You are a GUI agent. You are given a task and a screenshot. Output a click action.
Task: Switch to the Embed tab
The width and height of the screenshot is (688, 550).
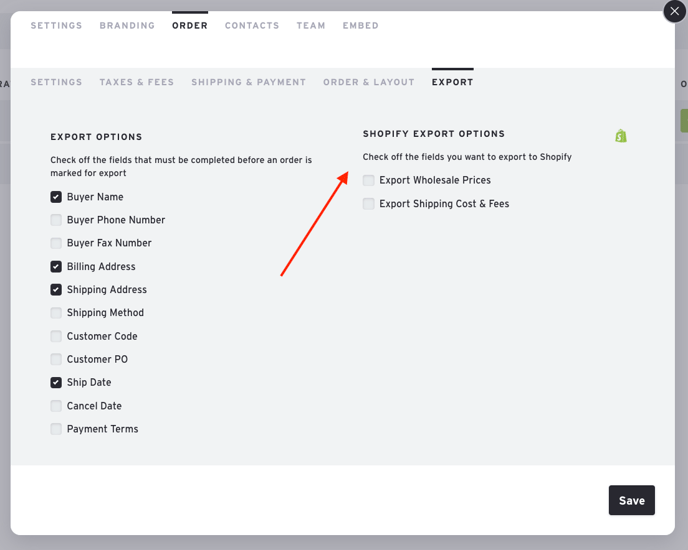coord(360,25)
